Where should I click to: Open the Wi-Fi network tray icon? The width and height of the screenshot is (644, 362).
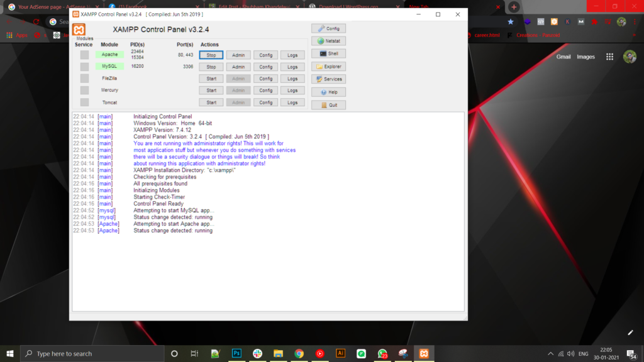pos(560,353)
